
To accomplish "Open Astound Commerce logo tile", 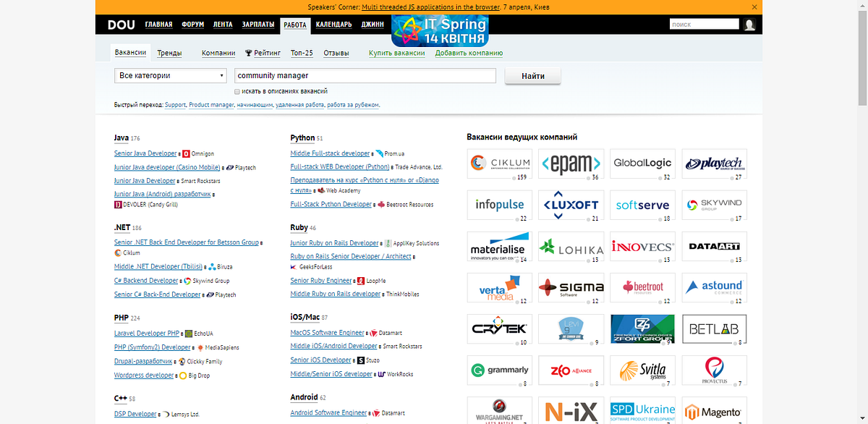I will [x=715, y=288].
